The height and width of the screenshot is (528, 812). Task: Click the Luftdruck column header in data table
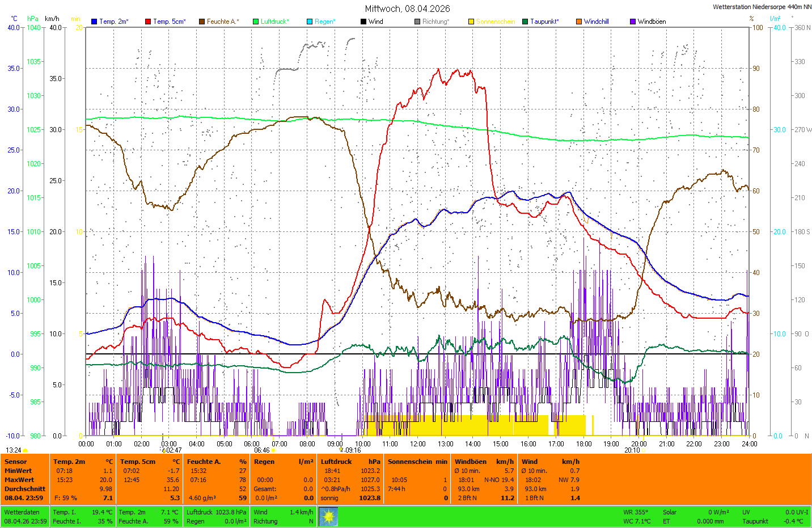point(336,462)
